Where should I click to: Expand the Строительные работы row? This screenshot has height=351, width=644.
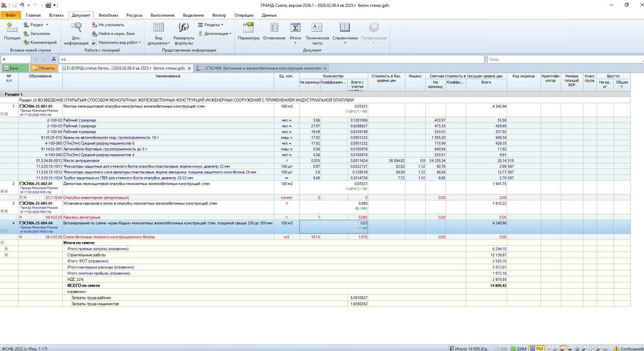point(6,255)
